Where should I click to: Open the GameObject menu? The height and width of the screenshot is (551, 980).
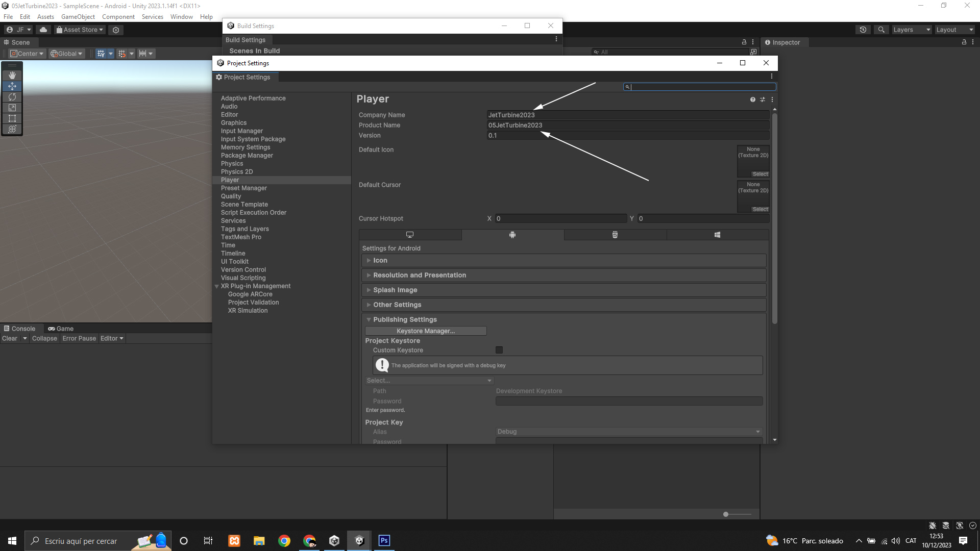click(x=78, y=17)
